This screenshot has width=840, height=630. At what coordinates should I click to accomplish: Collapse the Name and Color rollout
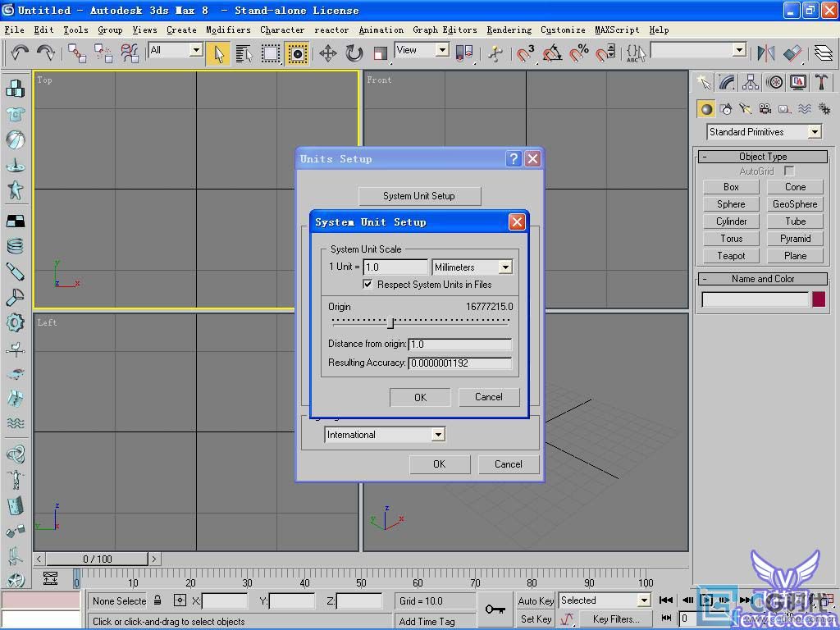coord(763,279)
